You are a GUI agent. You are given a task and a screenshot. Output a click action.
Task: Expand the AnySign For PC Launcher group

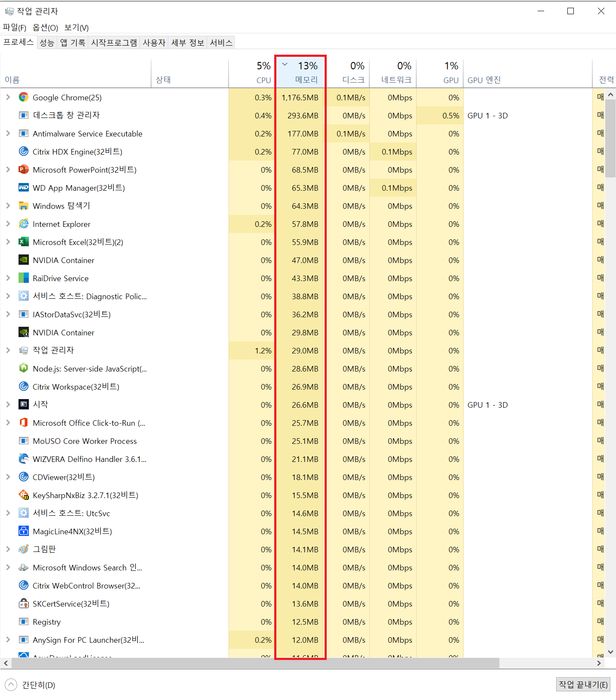(8, 640)
